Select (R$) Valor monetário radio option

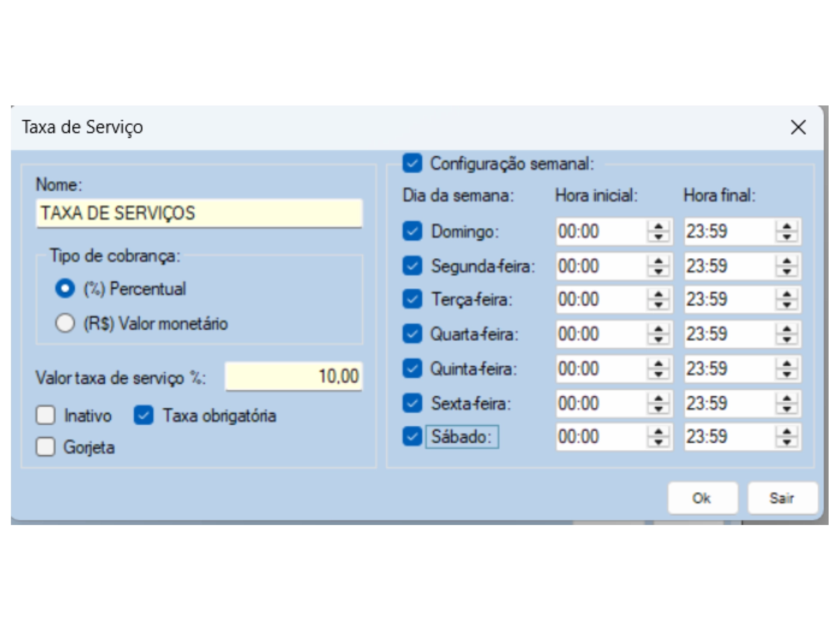65,323
